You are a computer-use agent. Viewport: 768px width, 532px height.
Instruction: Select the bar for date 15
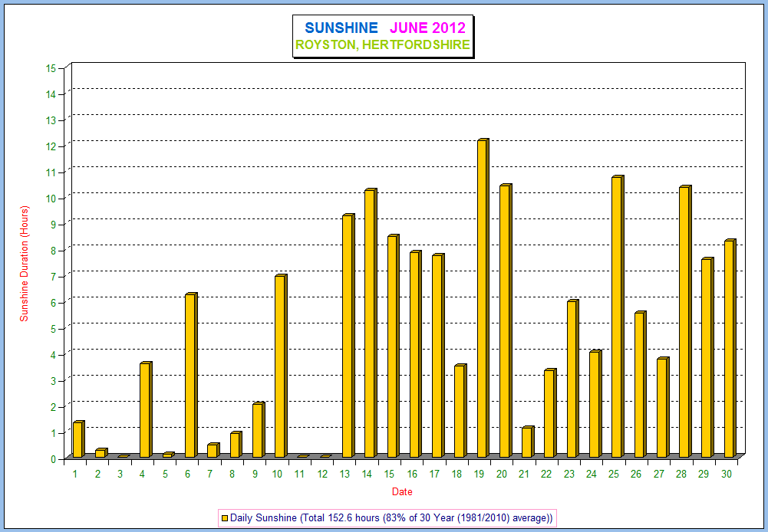click(394, 346)
